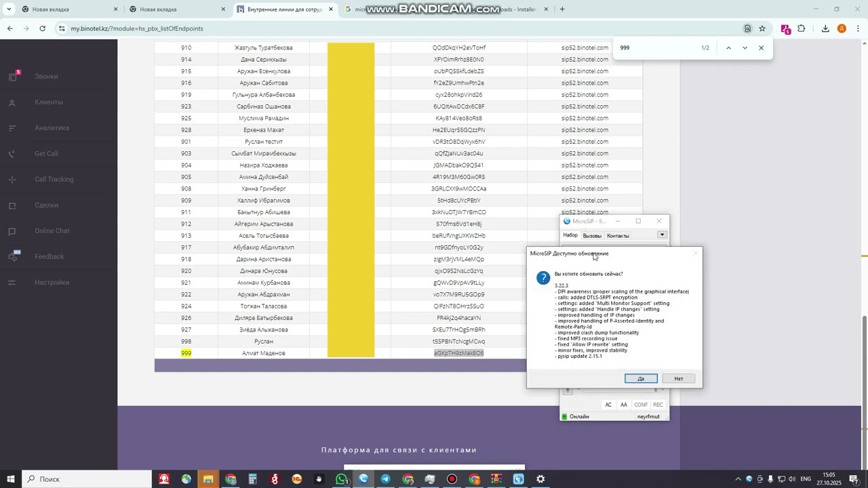Switch to Вызовы tab in MicroSIP
The image size is (868, 488).
pyautogui.click(x=592, y=235)
